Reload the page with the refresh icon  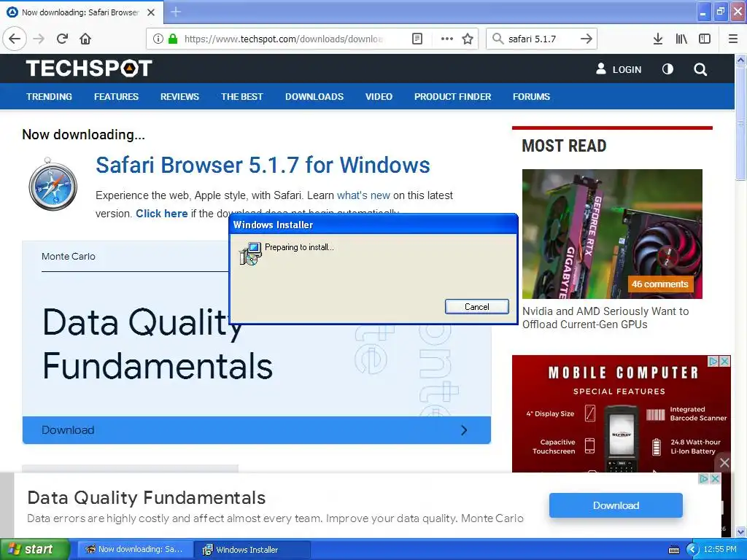(63, 39)
